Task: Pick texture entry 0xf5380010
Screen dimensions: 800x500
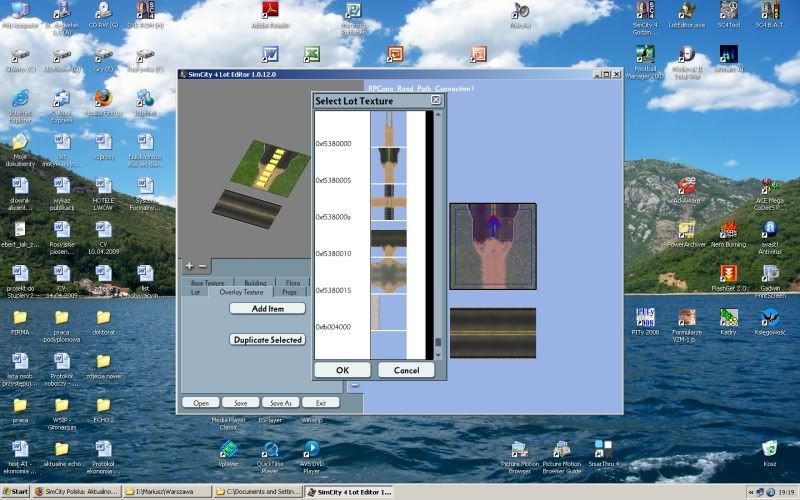Action: (333, 254)
